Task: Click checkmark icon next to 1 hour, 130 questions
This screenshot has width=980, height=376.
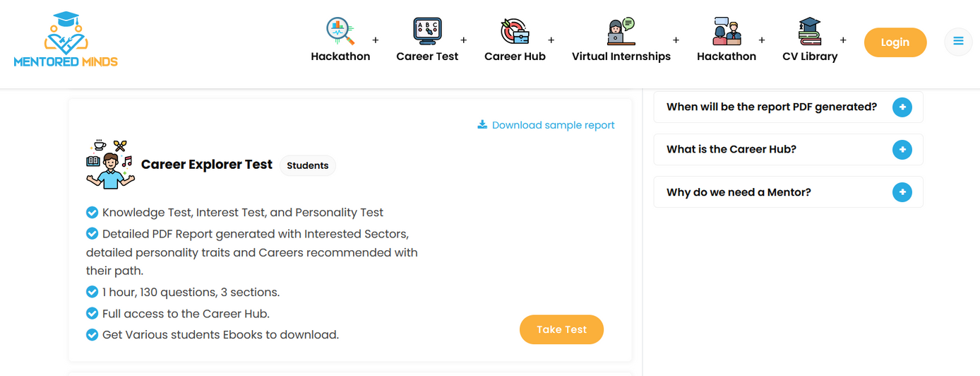Action: [92, 292]
